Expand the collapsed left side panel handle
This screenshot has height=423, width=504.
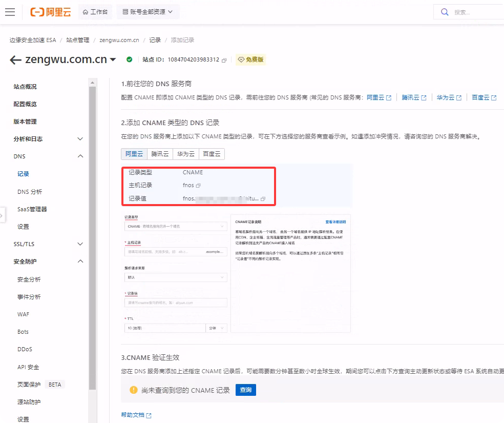[2, 215]
